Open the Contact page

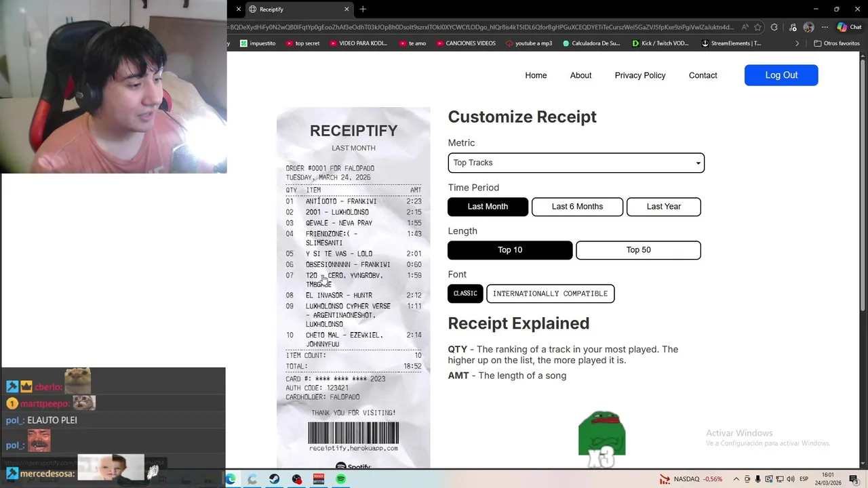(703, 75)
